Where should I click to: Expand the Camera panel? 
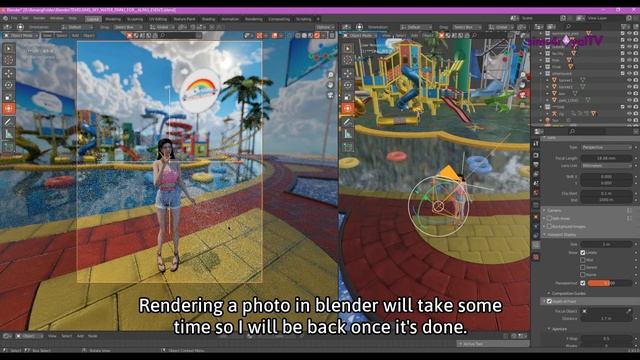coord(554,210)
